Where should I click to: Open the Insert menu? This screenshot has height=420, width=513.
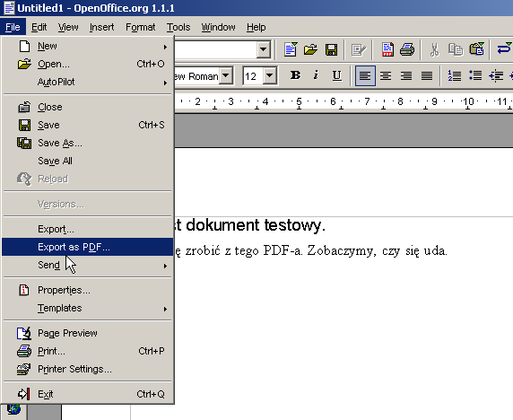[x=101, y=27]
